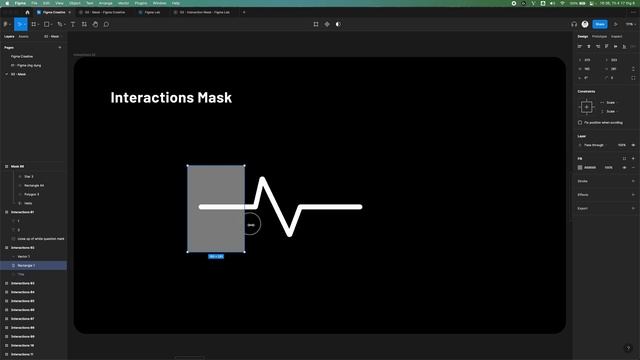640x360 pixels.
Task: Enable Fix position when scrolling checkbox
Action: (580, 122)
